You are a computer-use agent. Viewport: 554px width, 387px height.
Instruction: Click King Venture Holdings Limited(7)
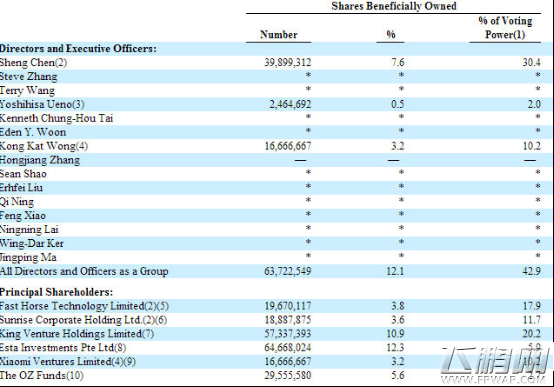77,334
